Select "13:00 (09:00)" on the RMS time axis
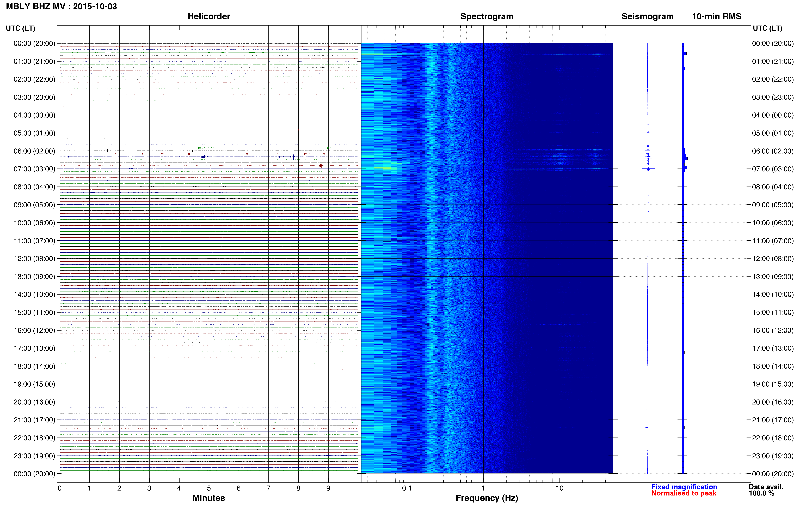The height and width of the screenshot is (508, 812). click(x=773, y=277)
